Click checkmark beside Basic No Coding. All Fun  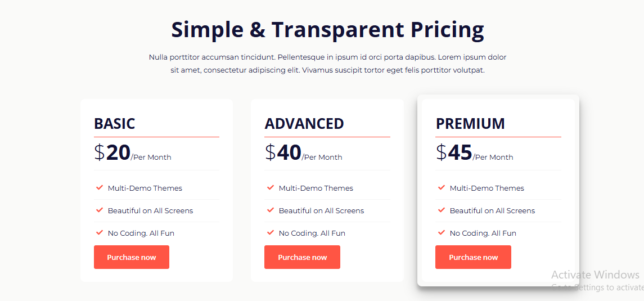tap(100, 232)
